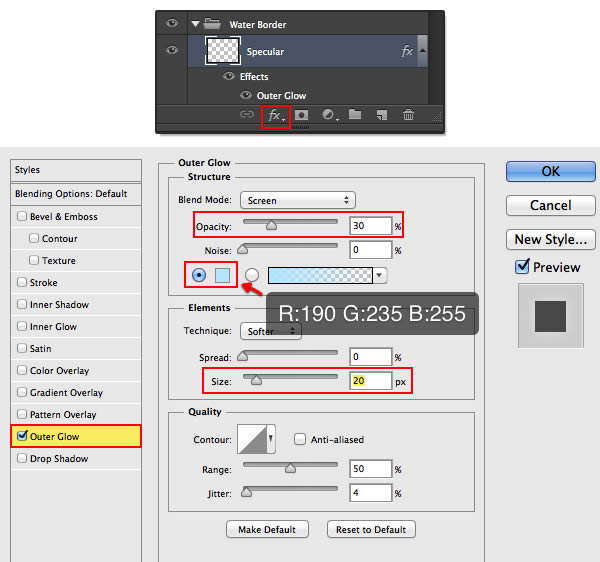The height and width of the screenshot is (562, 600).
Task: Select Blending Options: Default
Action: 76,194
